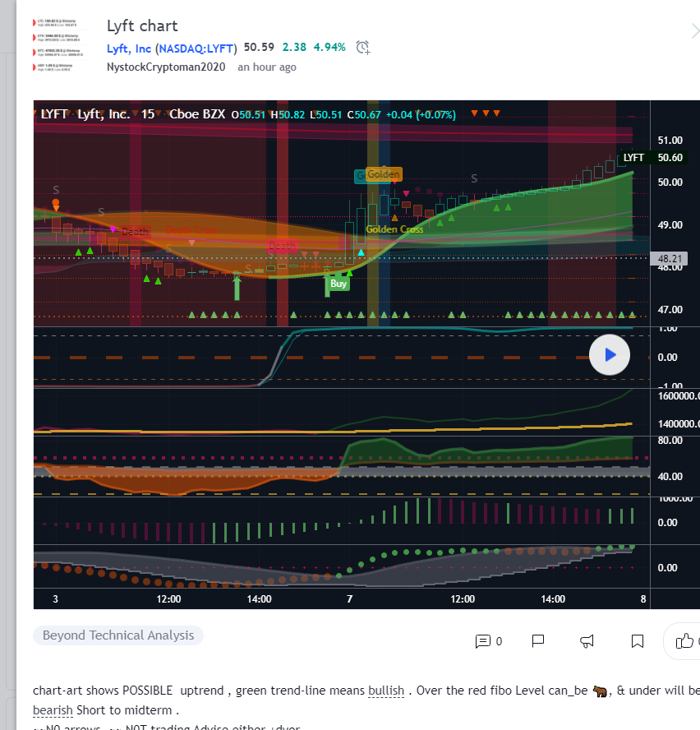
Task: Click the flag report icon
Action: pyautogui.click(x=538, y=641)
